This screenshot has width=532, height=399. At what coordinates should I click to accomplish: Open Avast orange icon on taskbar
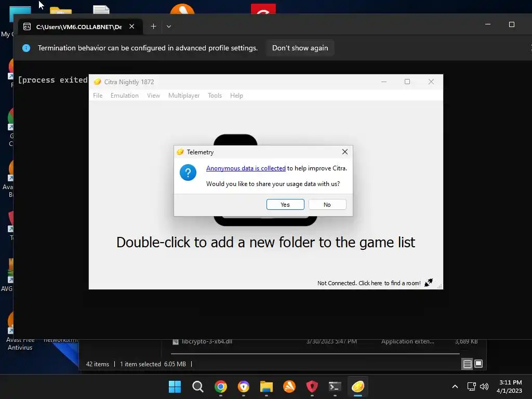pyautogui.click(x=289, y=387)
